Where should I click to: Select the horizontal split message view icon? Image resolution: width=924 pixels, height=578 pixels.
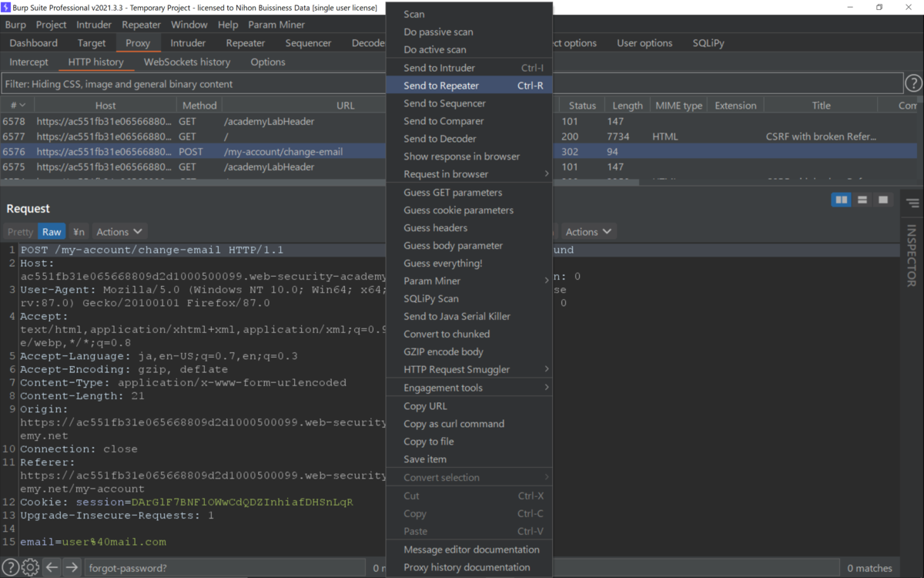click(862, 199)
